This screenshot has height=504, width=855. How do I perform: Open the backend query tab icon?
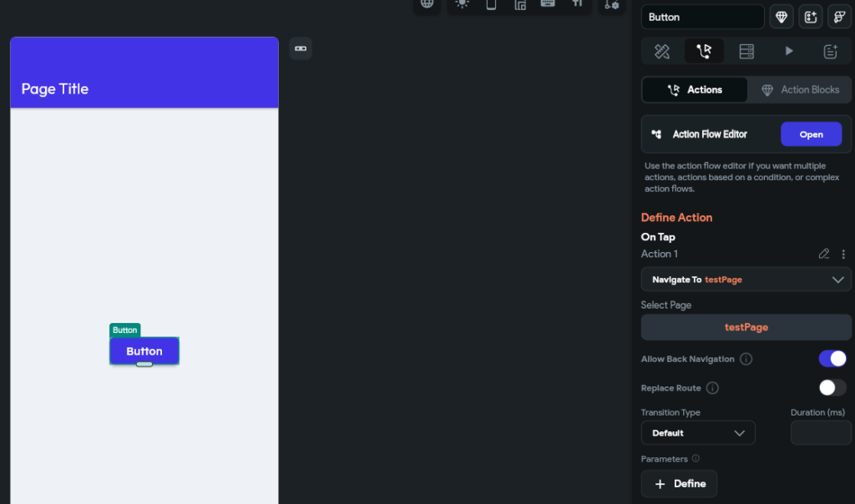coord(746,52)
